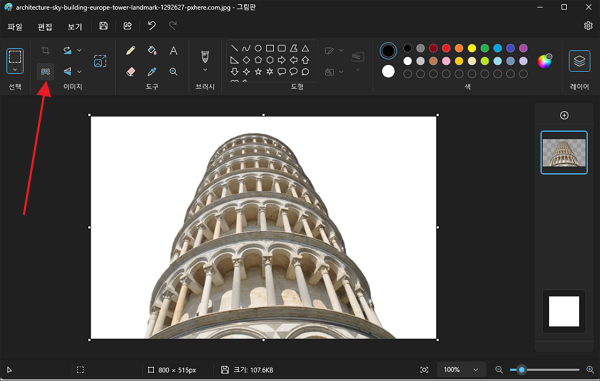Click the add new layer plus icon
Image resolution: width=600 pixels, height=381 pixels.
tap(564, 115)
